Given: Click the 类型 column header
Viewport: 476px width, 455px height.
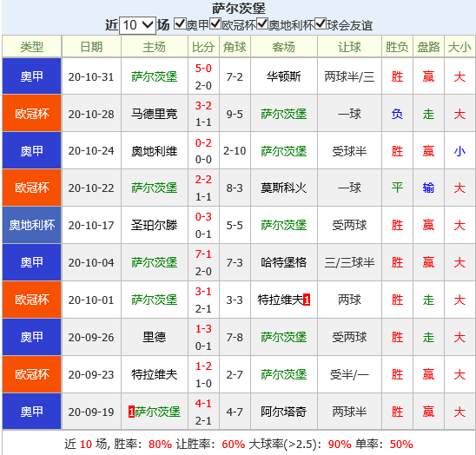Looking at the screenshot, I should click(32, 47).
